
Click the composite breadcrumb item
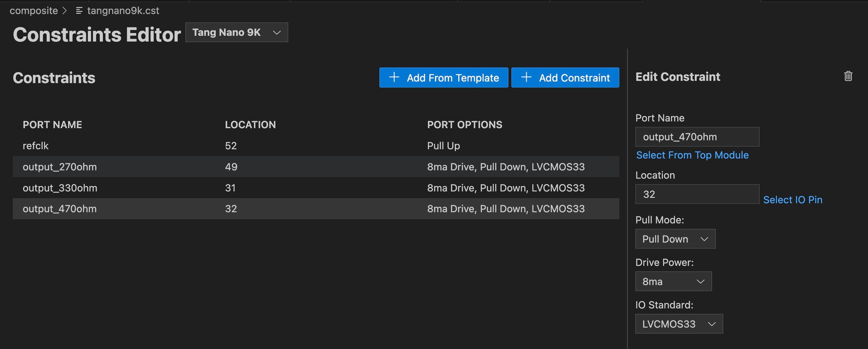(x=34, y=11)
